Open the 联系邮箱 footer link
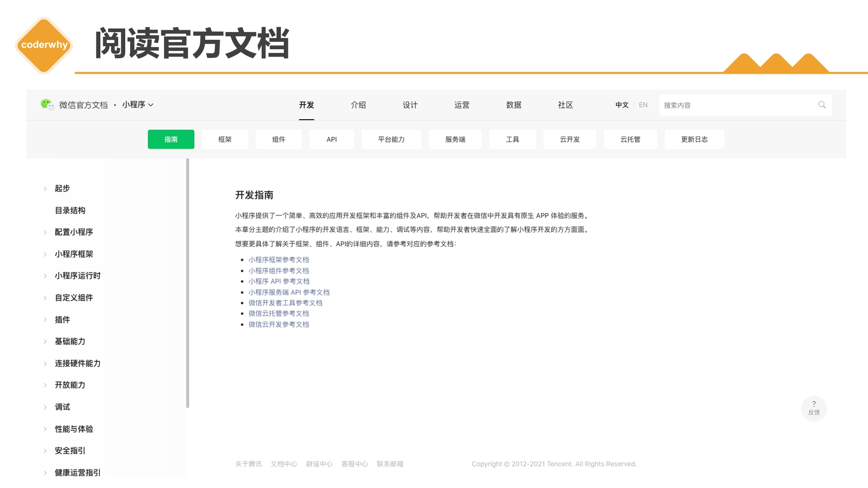Image resolution: width=868 pixels, height=488 pixels. click(x=390, y=464)
